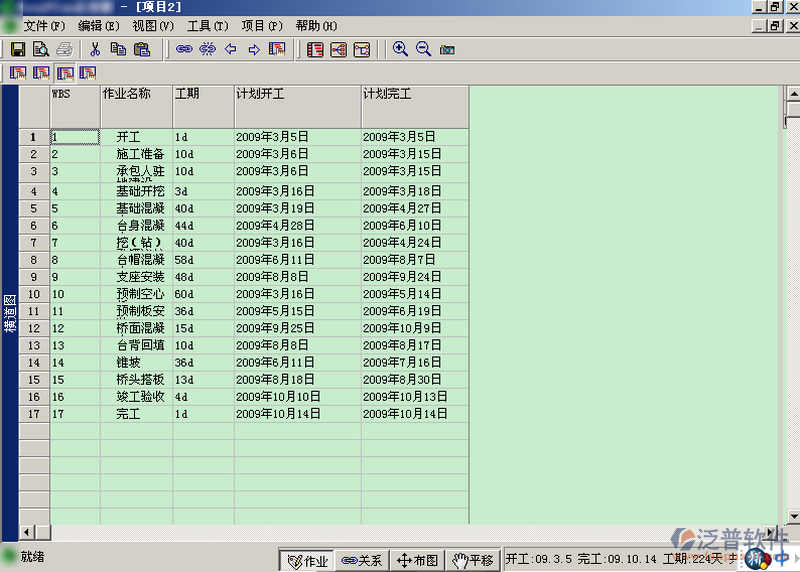800x572 pixels.
Task: Click the Cut scissors icon
Action: [95, 49]
